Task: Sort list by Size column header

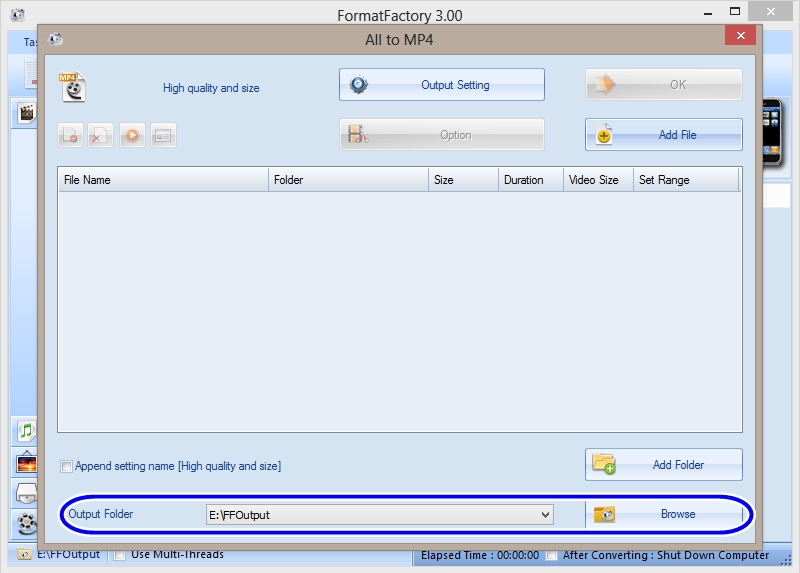Action: pyautogui.click(x=463, y=180)
